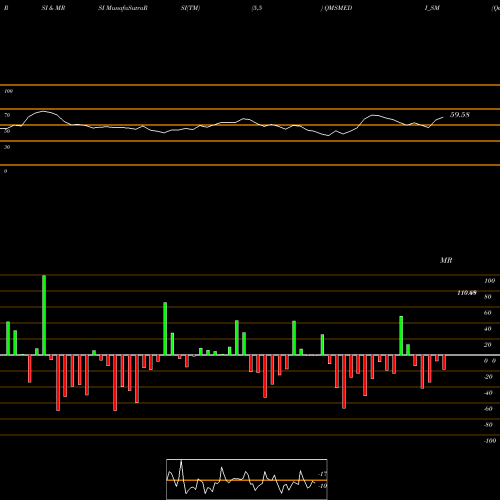This screenshot has height=500, width=500.
Task: Click the 'SI MunafaSutraR' header text
Action: coord(123,8)
